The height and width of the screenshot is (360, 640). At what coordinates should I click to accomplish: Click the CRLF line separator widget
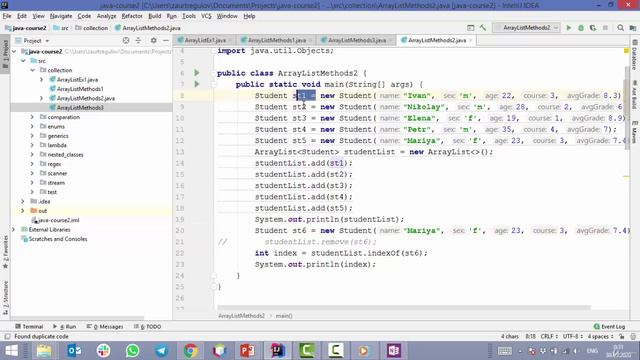[549, 336]
